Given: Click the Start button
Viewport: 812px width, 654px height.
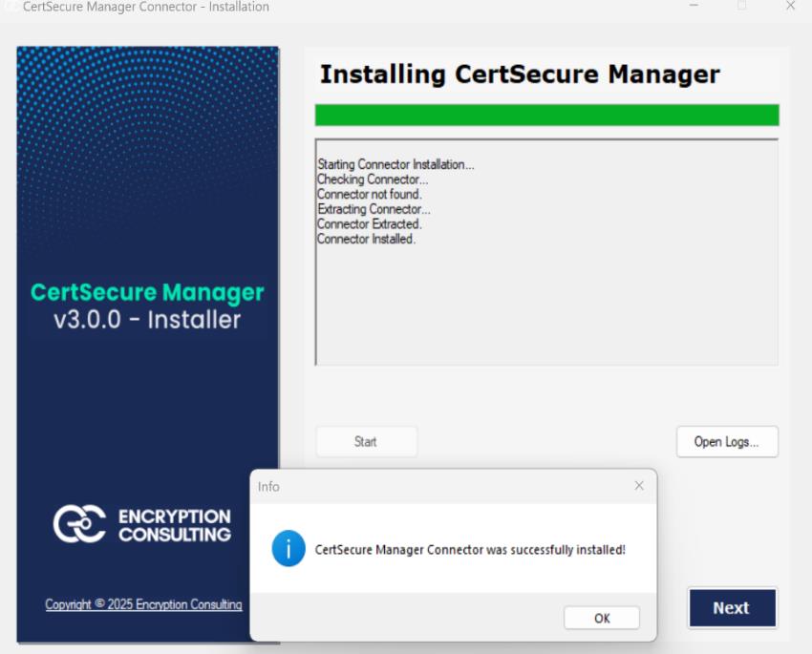Looking at the screenshot, I should [x=366, y=442].
